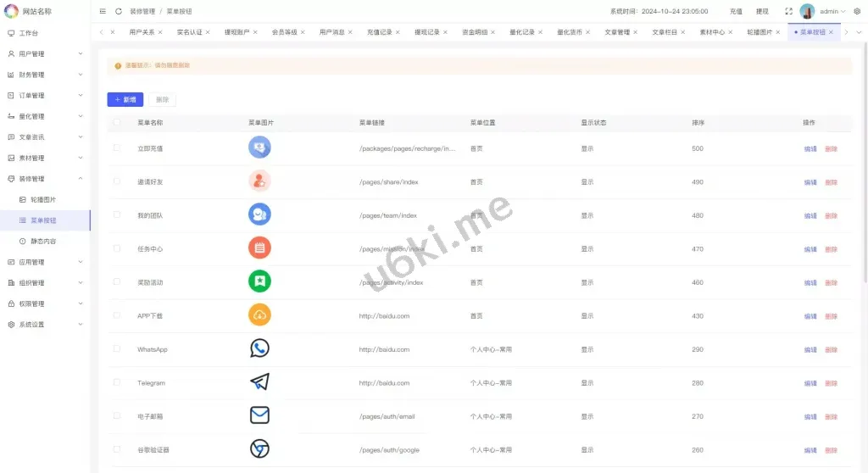Tick the checkbox for the Telegram row
The image size is (868, 473).
coord(117,382)
